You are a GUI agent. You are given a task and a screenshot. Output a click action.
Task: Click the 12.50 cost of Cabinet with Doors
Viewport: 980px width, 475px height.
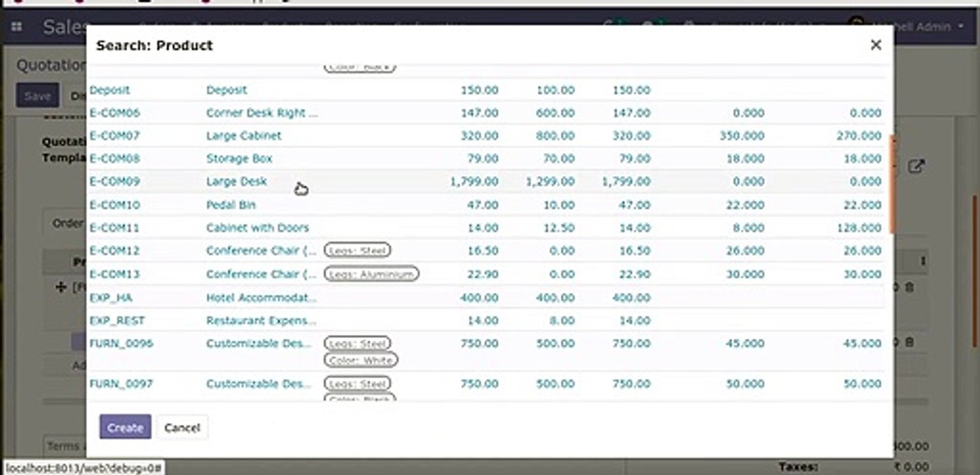[x=558, y=228]
